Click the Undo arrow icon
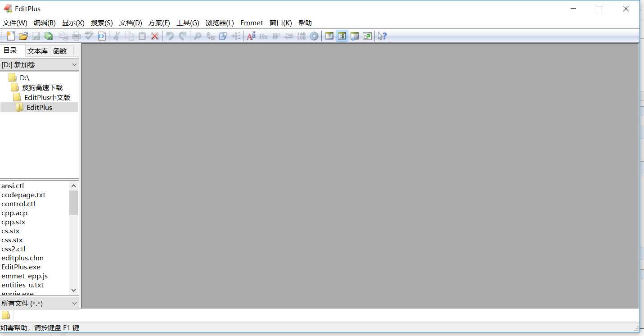 (x=170, y=36)
